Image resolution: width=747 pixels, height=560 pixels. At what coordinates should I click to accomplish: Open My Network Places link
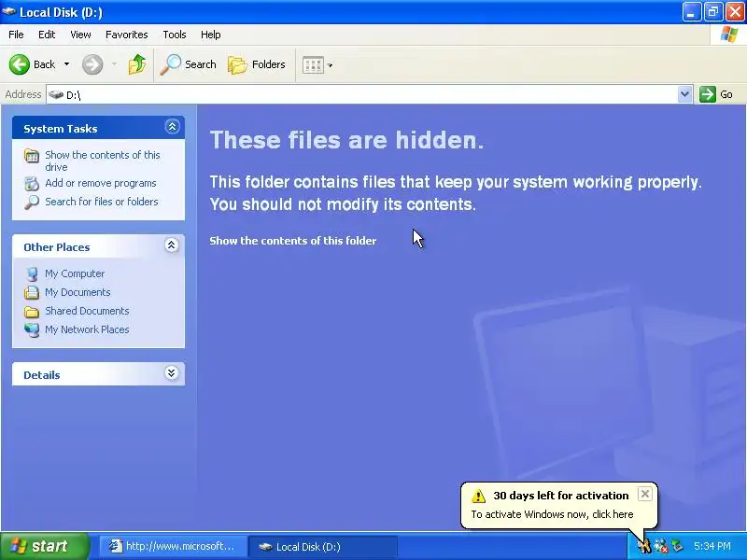87,329
